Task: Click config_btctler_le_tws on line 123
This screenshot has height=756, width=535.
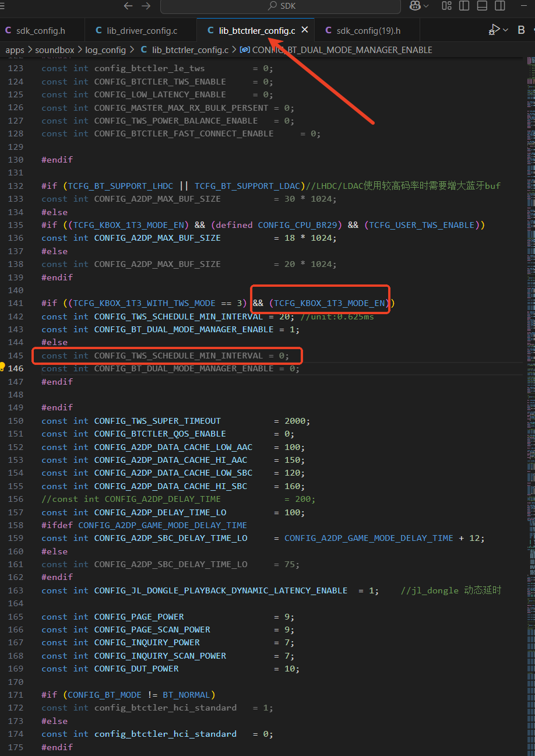Action: click(x=150, y=68)
